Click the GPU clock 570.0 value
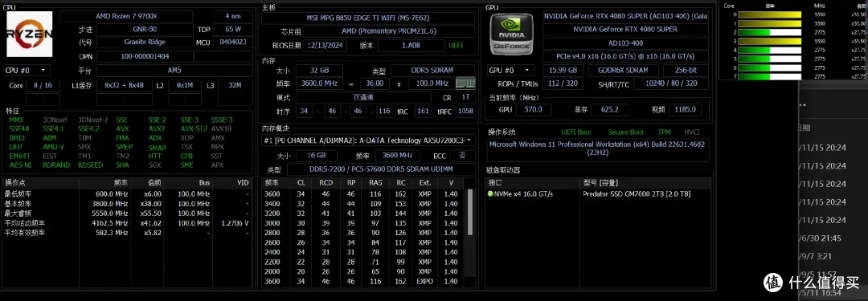 coord(533,109)
